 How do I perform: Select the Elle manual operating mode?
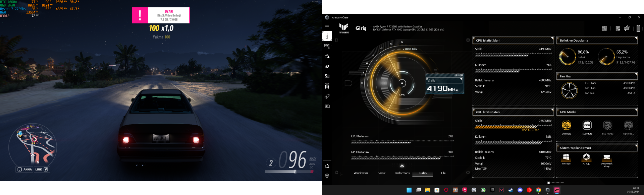pos(443,173)
